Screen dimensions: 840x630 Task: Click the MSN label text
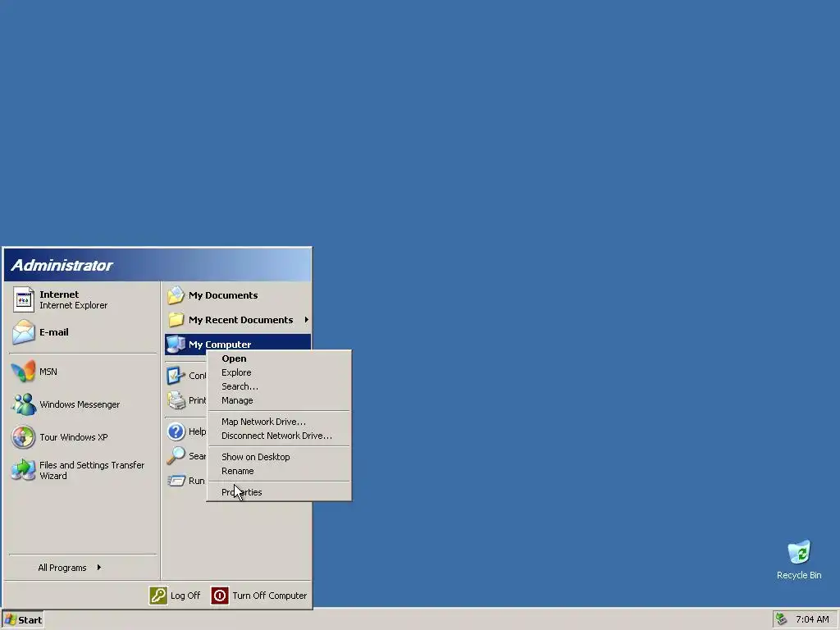[48, 372]
